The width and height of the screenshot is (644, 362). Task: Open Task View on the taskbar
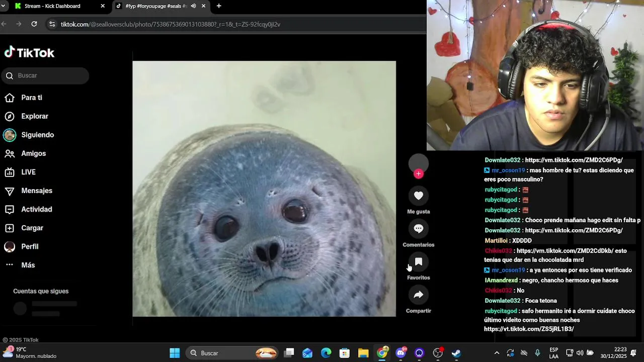[289, 353]
